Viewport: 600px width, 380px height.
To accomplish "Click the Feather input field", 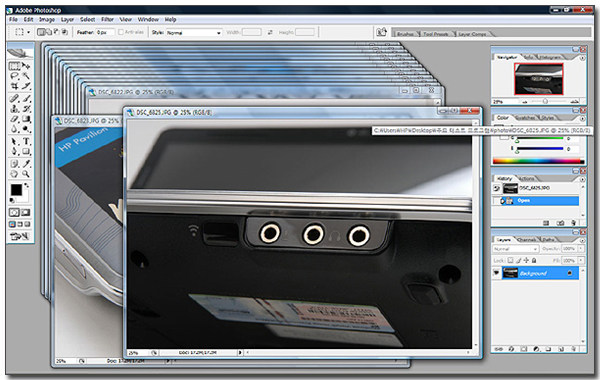I will point(105,33).
